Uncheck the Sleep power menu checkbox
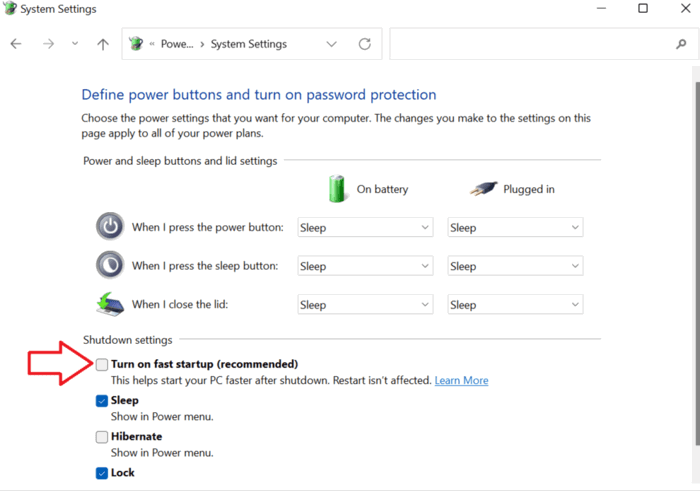 click(x=102, y=400)
